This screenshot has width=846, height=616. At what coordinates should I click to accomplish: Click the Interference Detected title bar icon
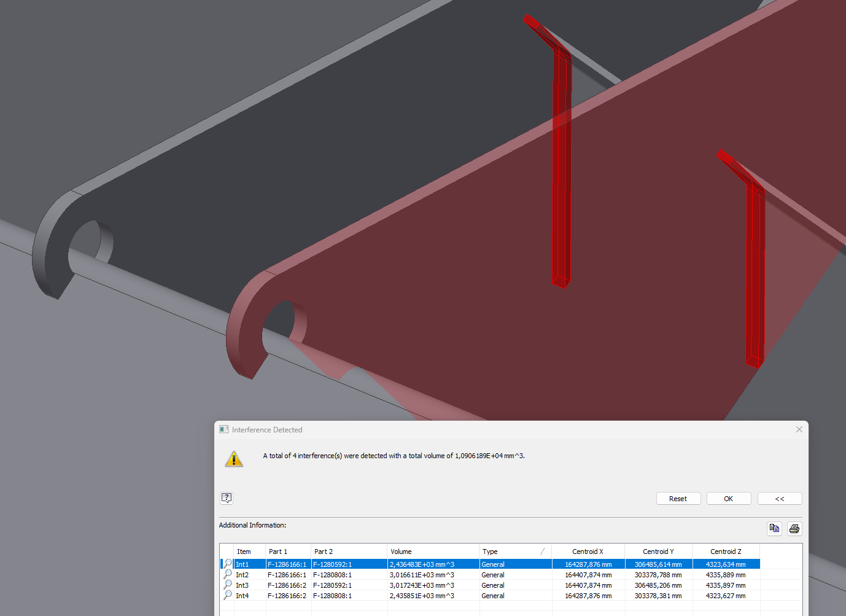[x=223, y=429]
